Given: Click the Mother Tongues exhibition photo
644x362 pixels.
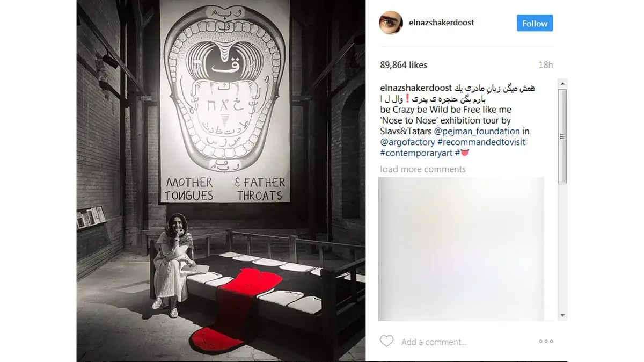Looking at the screenshot, I should point(221,181).
